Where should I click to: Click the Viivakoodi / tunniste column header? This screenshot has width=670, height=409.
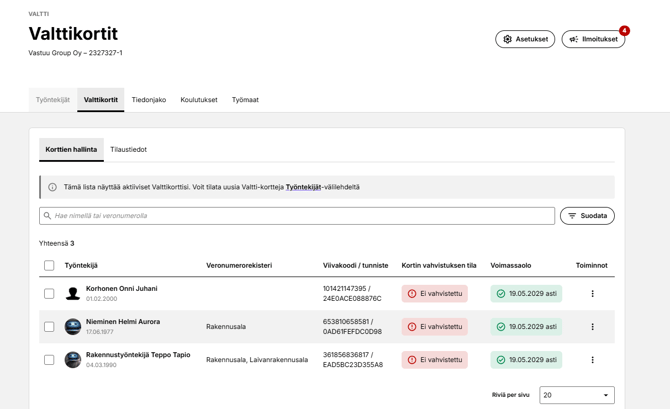coord(356,265)
